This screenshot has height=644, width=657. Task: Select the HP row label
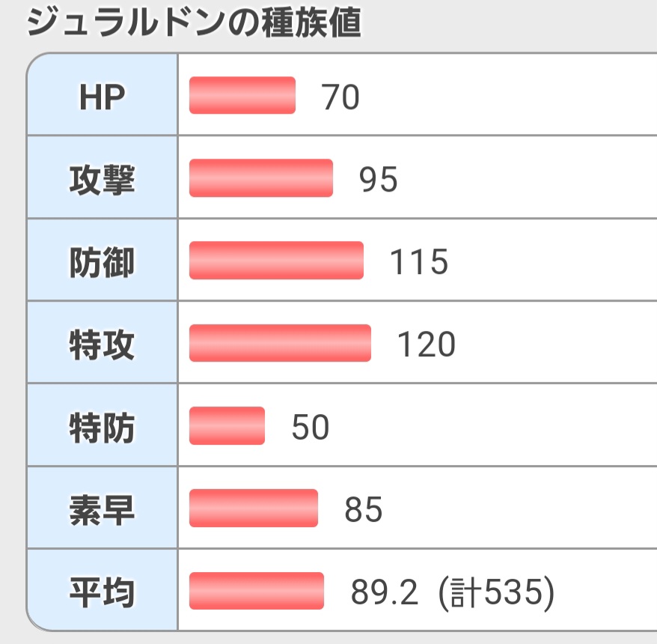(x=102, y=97)
